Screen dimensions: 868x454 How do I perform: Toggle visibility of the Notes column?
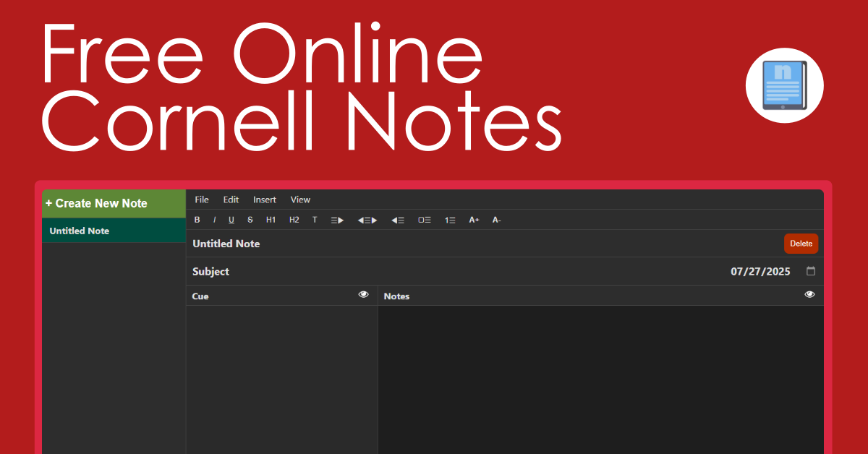809,295
